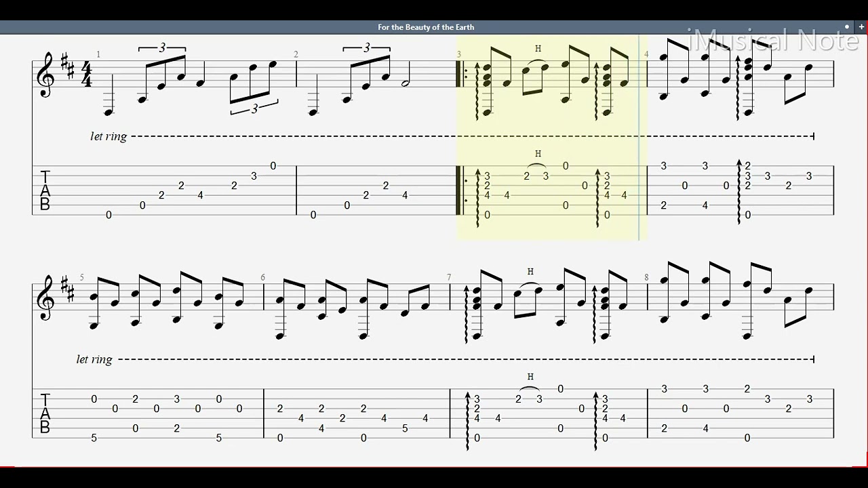Click the hammer-on H above measure 7 tablature

pyautogui.click(x=530, y=377)
